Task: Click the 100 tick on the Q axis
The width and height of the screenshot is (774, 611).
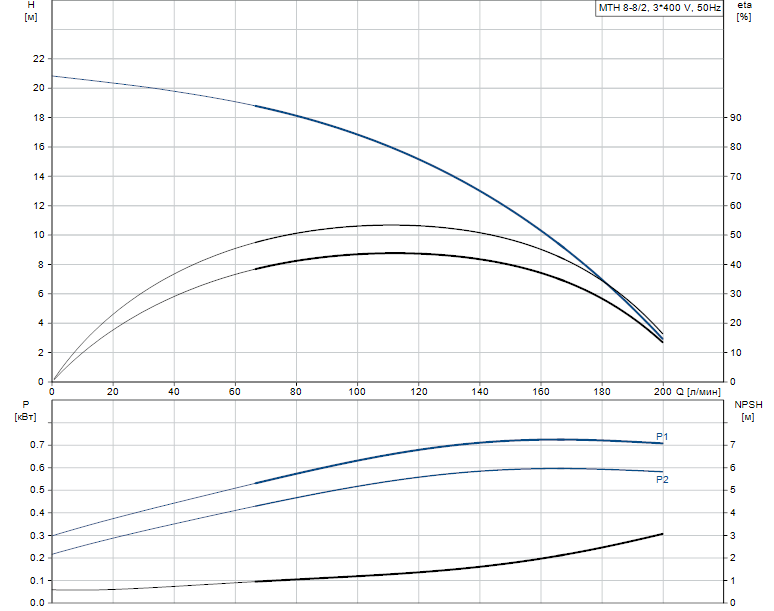Action: click(x=357, y=392)
